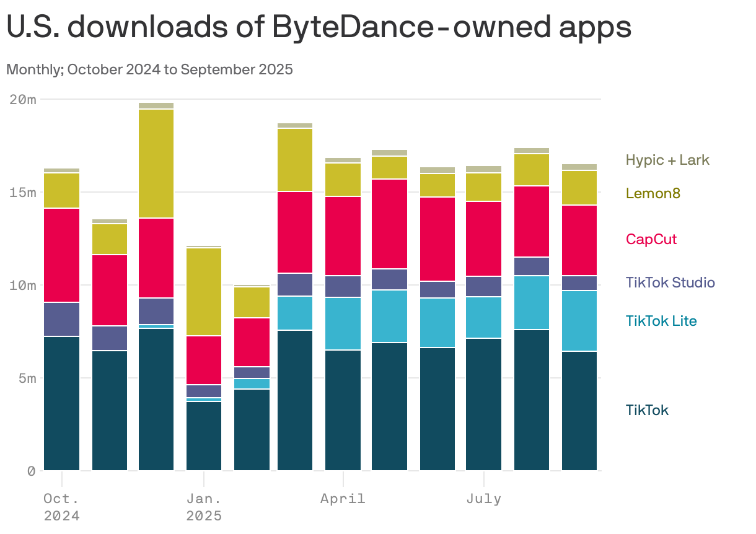Click the 'Oct. 2024' axis label
The height and width of the screenshot is (534, 756).
[x=62, y=506]
